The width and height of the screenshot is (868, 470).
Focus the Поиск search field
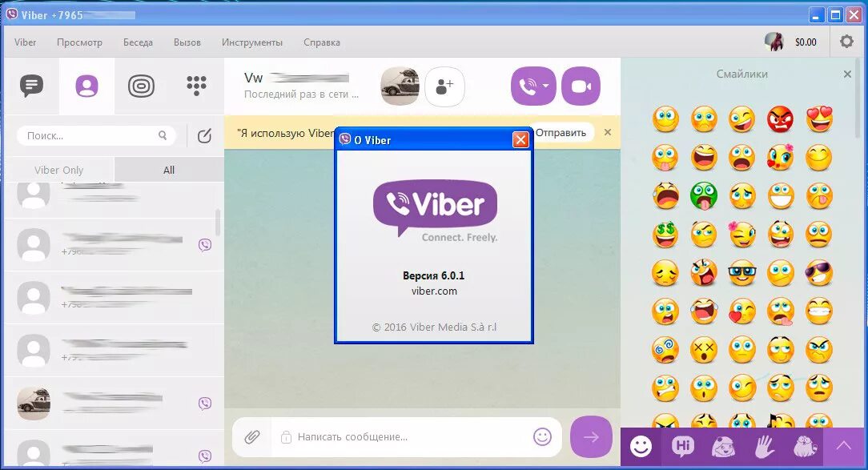pos(96,135)
